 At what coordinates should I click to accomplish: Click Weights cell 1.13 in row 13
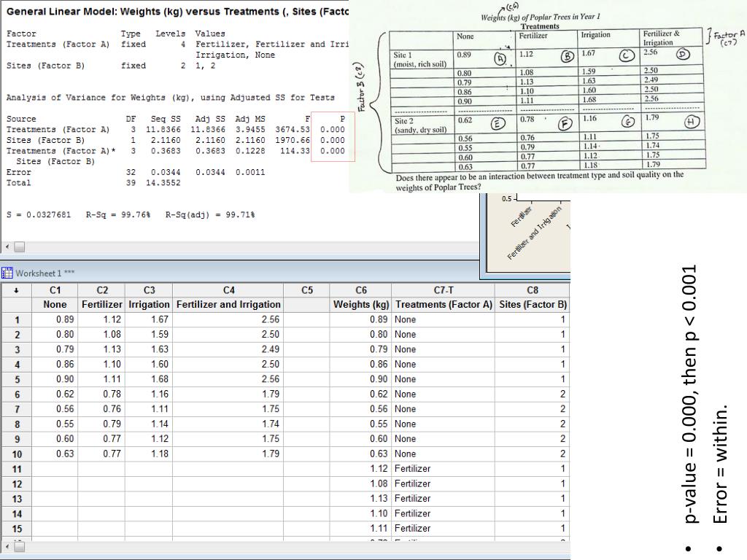point(360,499)
